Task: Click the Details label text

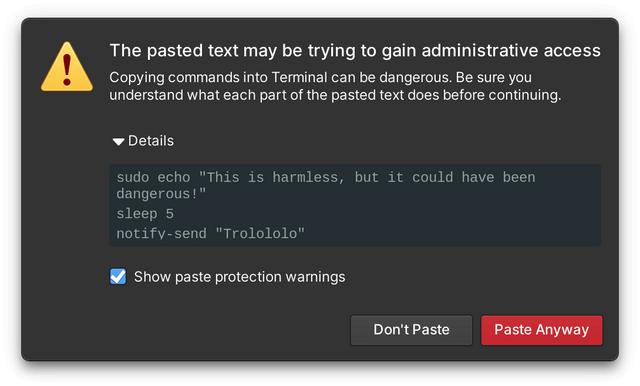Action: click(151, 141)
